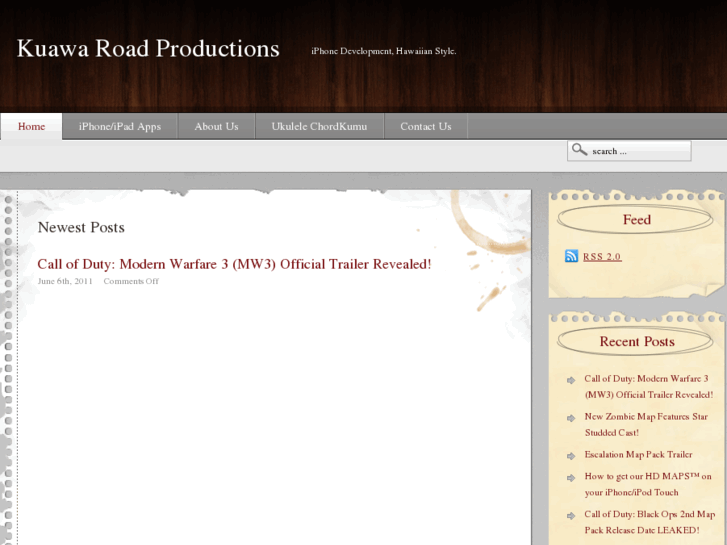Open Escalation Map Pack Trailer link
The height and width of the screenshot is (545, 727).
point(638,455)
